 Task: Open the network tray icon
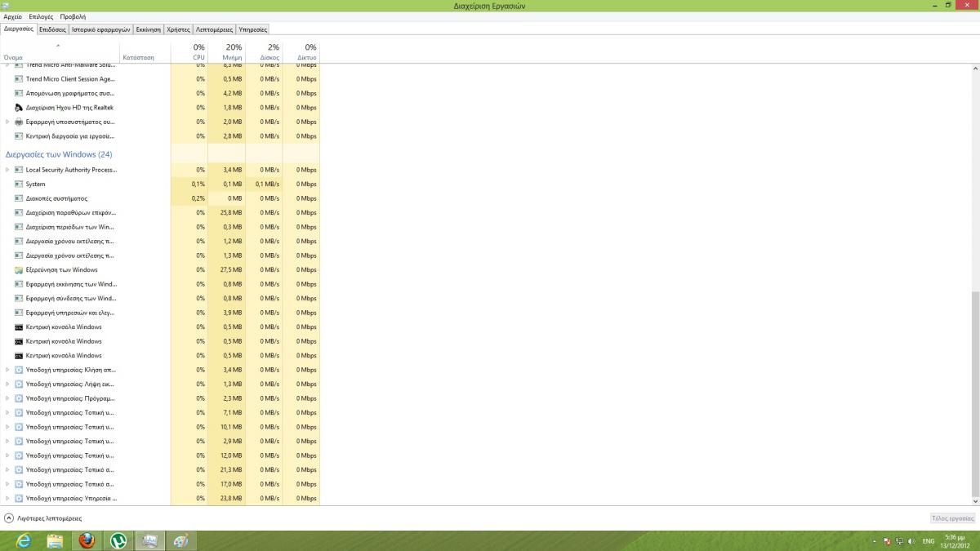pos(899,541)
